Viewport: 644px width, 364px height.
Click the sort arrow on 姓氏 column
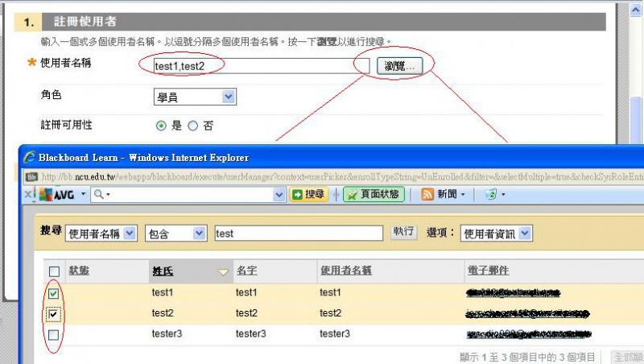coord(223,272)
